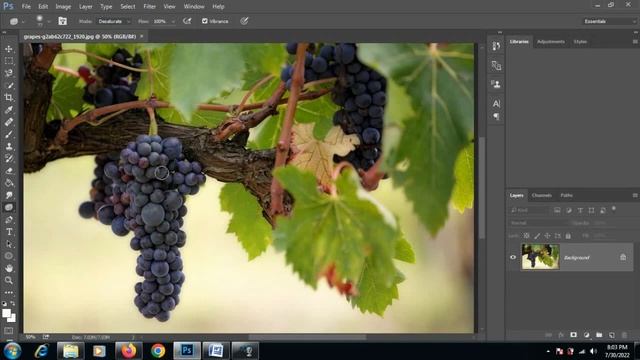Select the Lasso tool
640x360 pixels.
point(9,73)
